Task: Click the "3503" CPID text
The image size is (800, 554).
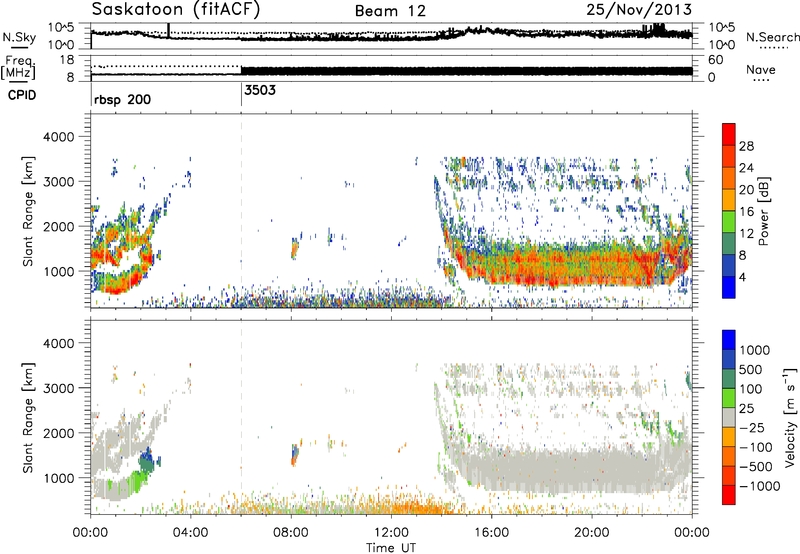Action: click(x=260, y=90)
